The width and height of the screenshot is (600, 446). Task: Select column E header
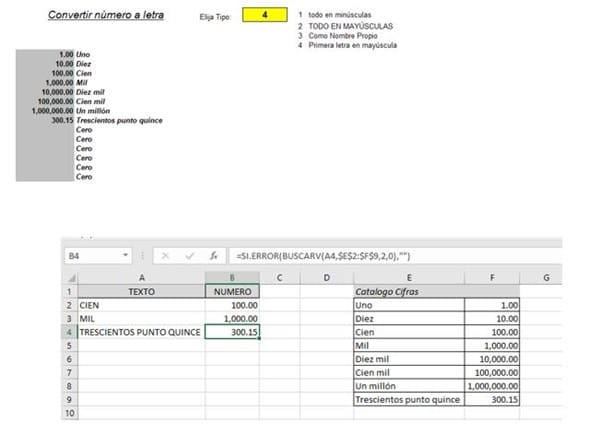click(409, 278)
